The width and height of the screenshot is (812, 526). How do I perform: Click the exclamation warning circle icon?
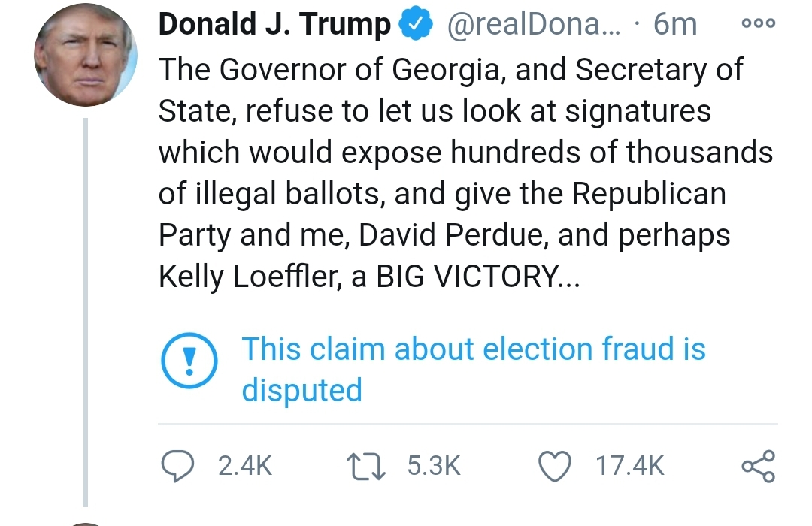point(189,361)
